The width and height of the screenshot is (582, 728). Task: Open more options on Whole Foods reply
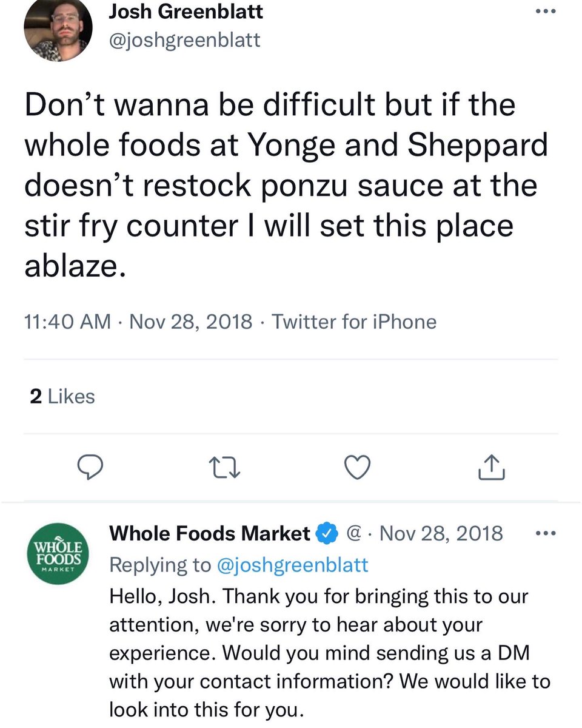[x=547, y=534]
